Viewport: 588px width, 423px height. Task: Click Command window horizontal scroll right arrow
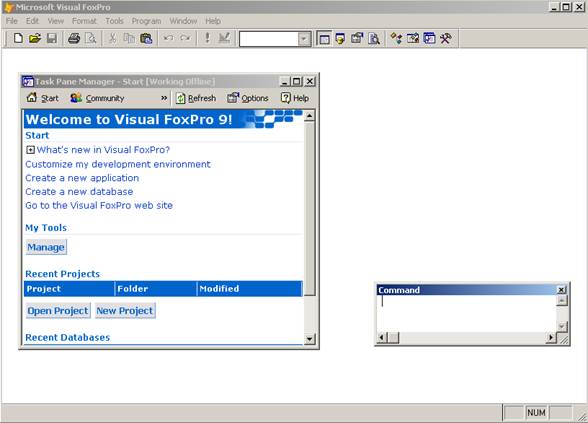pos(550,338)
